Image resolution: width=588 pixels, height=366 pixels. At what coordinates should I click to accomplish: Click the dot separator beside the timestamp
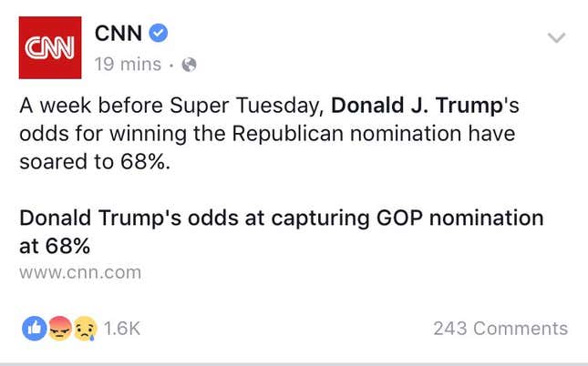tap(171, 66)
